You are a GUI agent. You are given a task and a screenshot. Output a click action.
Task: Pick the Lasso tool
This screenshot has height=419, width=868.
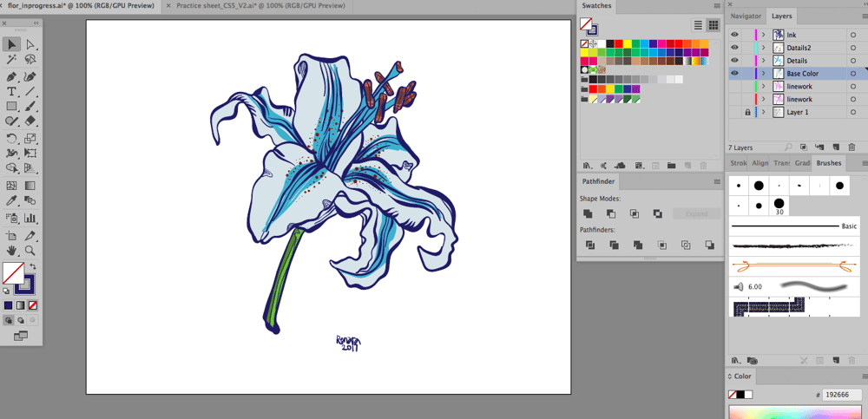click(30, 59)
